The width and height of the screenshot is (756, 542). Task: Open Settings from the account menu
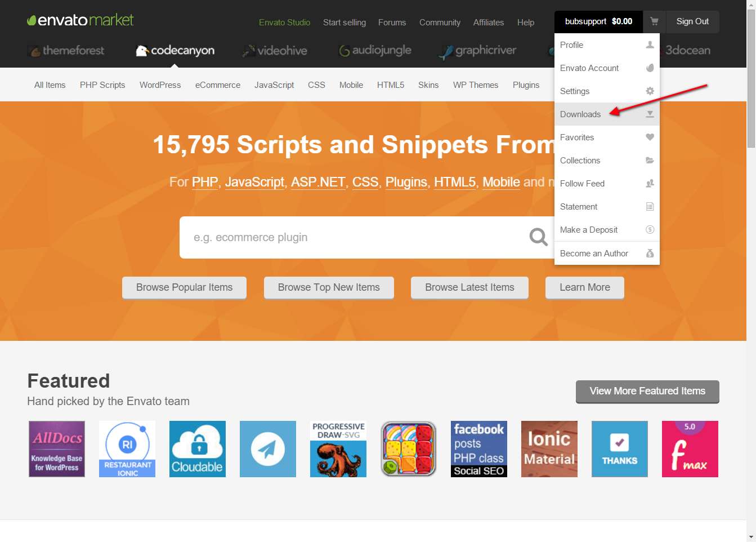(607, 91)
